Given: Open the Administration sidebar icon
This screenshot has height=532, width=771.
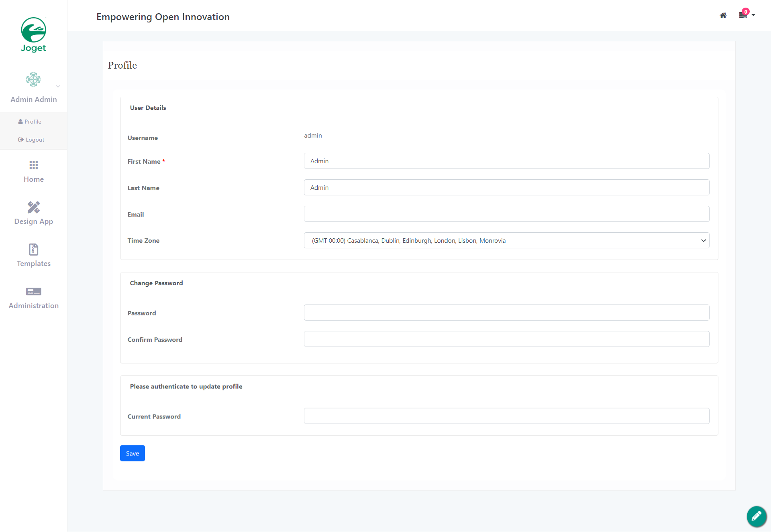Looking at the screenshot, I should 34,292.
